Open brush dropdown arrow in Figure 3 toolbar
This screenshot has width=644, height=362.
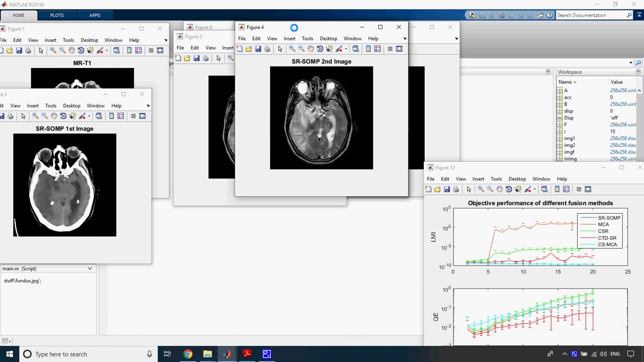tap(89, 116)
